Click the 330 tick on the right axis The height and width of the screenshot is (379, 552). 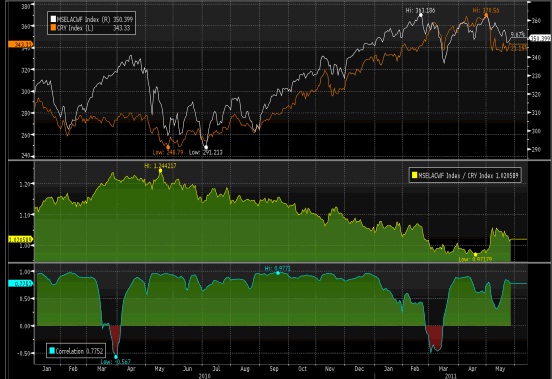coord(536,76)
